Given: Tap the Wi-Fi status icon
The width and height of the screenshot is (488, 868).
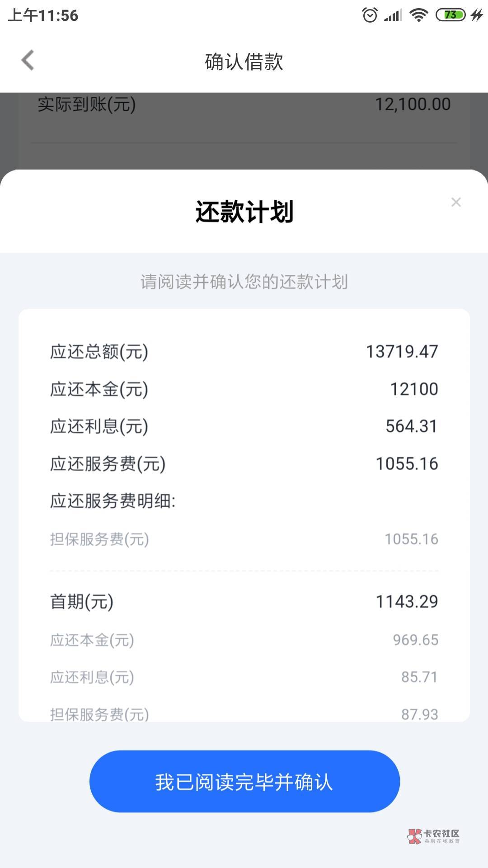Looking at the screenshot, I should click(x=418, y=15).
